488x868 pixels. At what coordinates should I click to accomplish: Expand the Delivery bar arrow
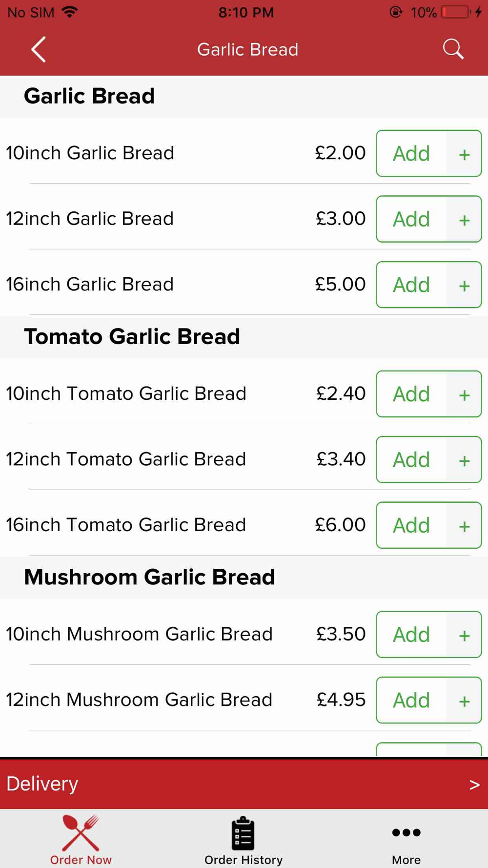click(x=474, y=785)
